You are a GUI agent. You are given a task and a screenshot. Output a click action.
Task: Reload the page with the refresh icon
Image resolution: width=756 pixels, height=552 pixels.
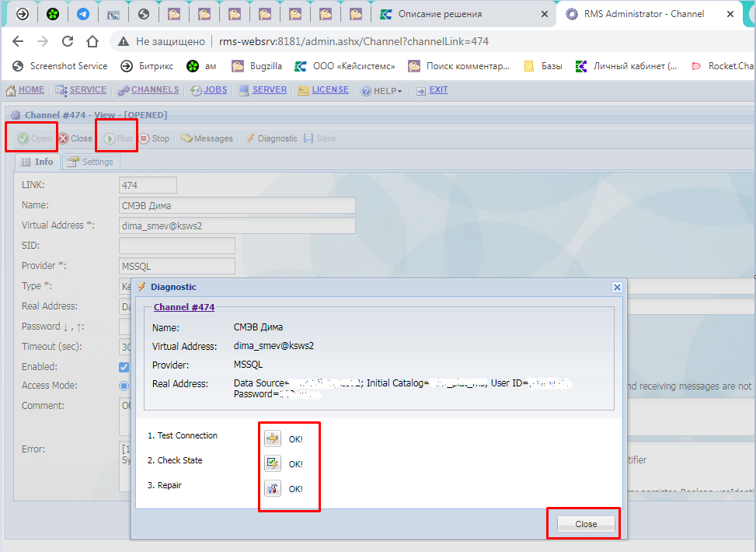68,41
